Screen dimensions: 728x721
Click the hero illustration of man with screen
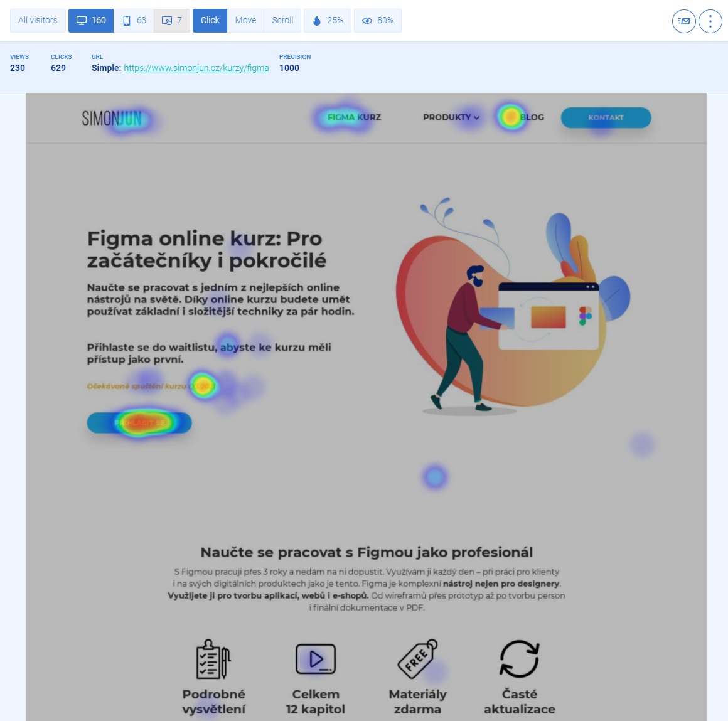coord(513,306)
